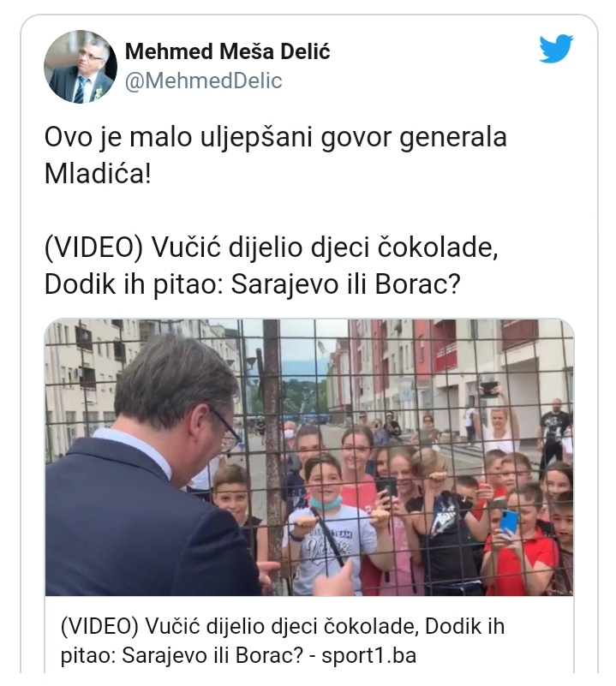Open the video preview thumbnail

click(309, 457)
